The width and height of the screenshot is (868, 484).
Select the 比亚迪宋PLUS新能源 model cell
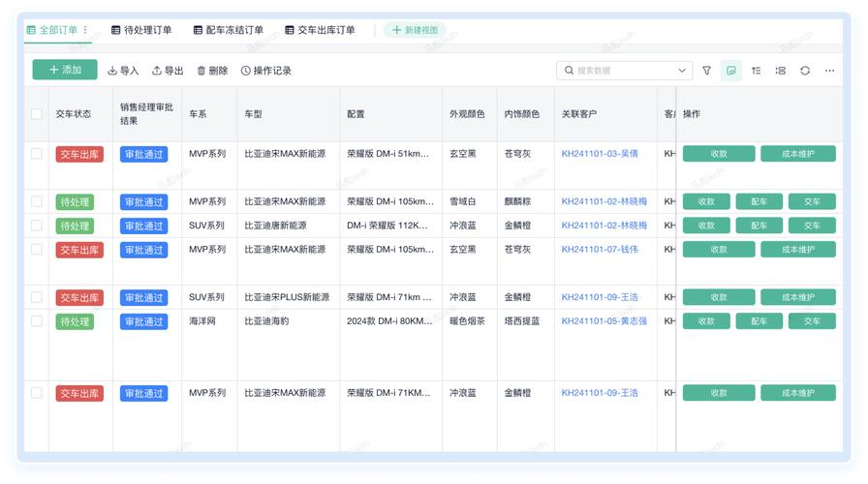pos(287,297)
